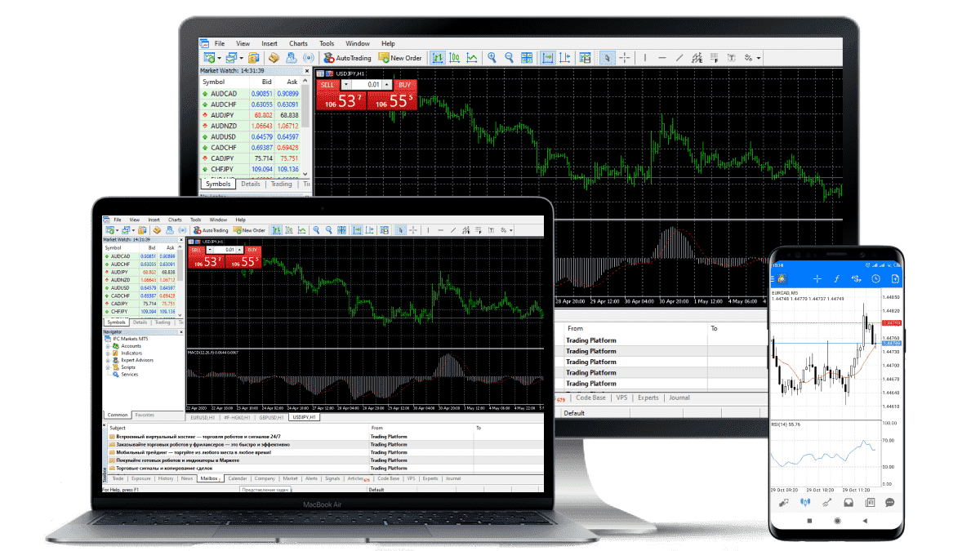The height and width of the screenshot is (551, 980).
Task: Open the chat icon in phone's bottom bar
Action: pos(889,502)
